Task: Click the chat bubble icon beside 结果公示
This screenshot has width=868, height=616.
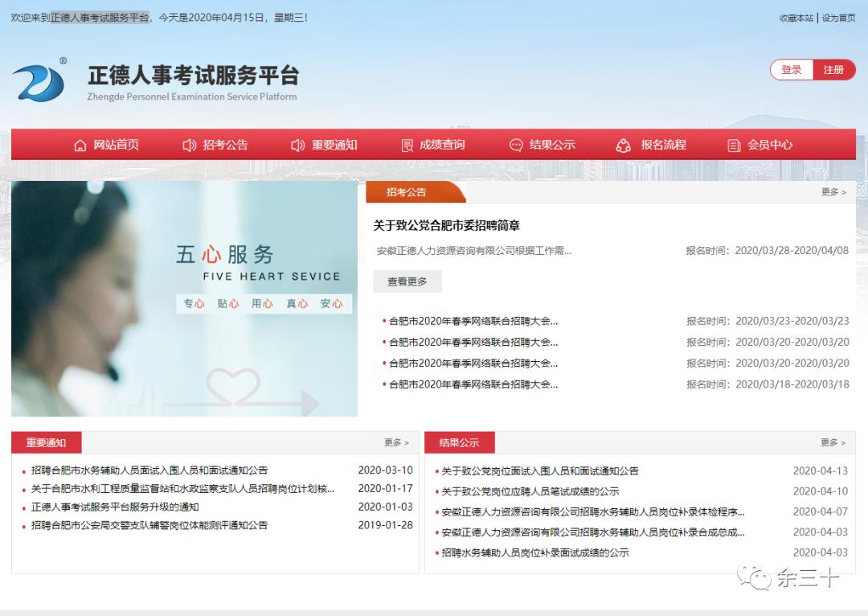Action: tap(514, 145)
